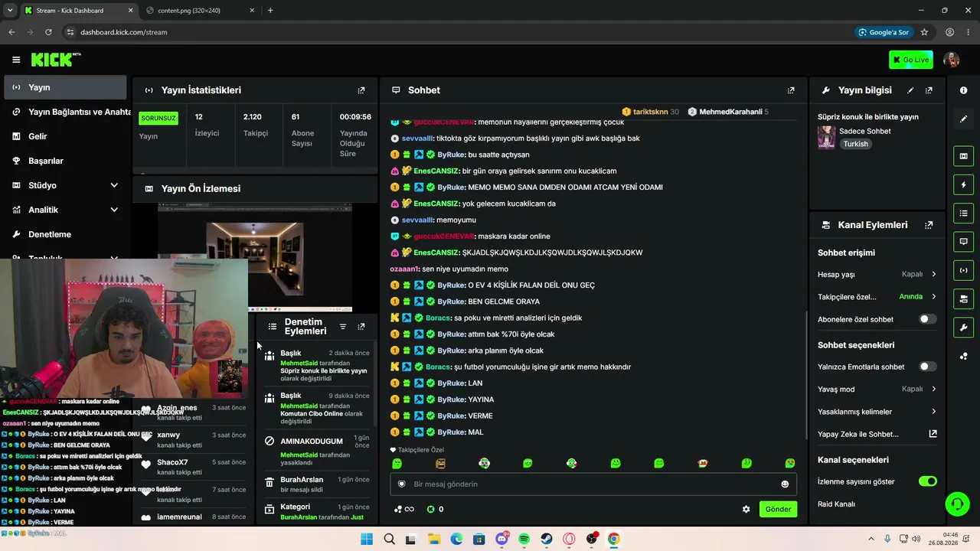Go to Gelir in sidebar
The image size is (980, 551).
pyautogui.click(x=65, y=136)
